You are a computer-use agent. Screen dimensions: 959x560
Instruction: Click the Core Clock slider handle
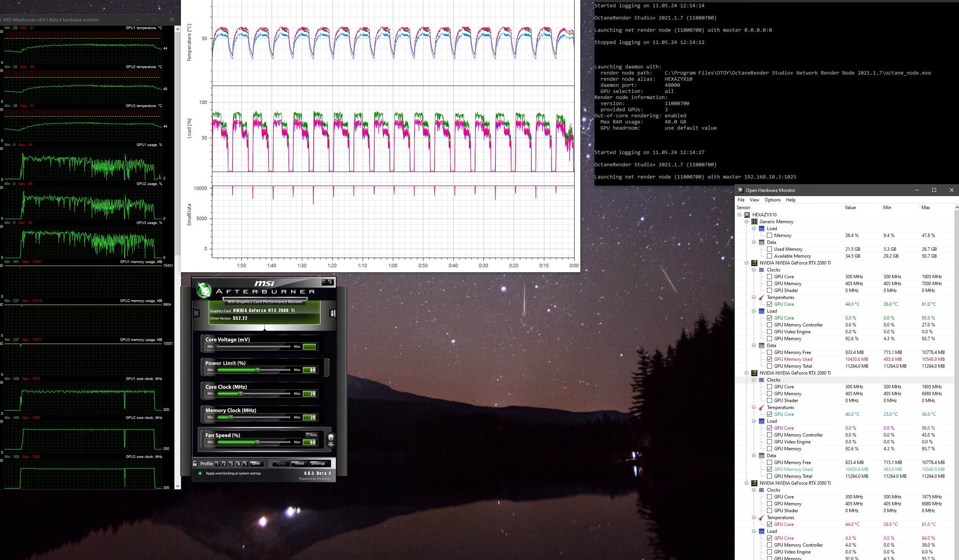(241, 393)
